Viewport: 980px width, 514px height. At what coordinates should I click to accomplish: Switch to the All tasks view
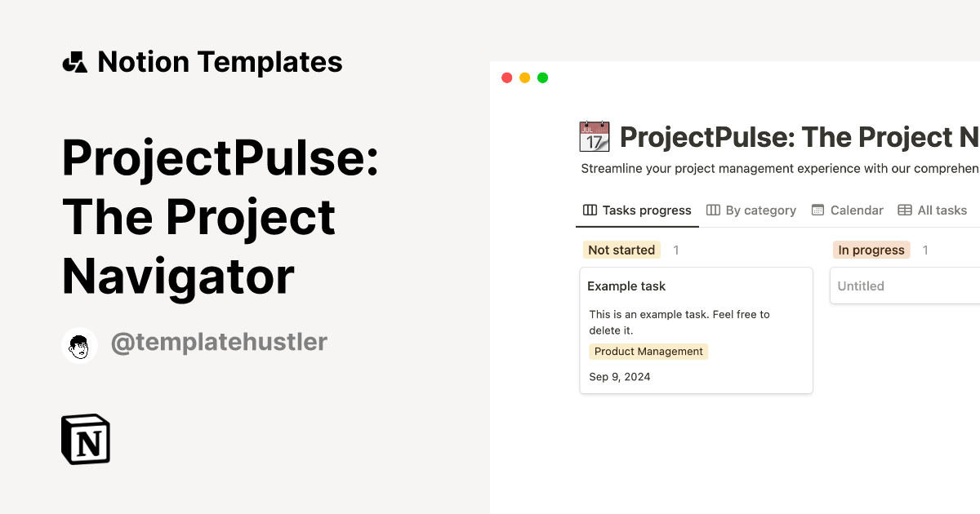point(942,210)
